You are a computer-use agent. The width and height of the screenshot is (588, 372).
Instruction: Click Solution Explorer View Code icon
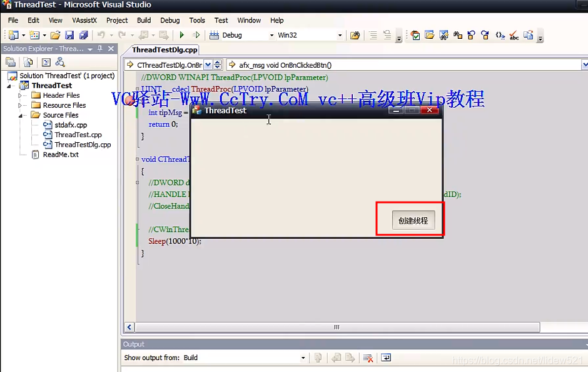(46, 62)
